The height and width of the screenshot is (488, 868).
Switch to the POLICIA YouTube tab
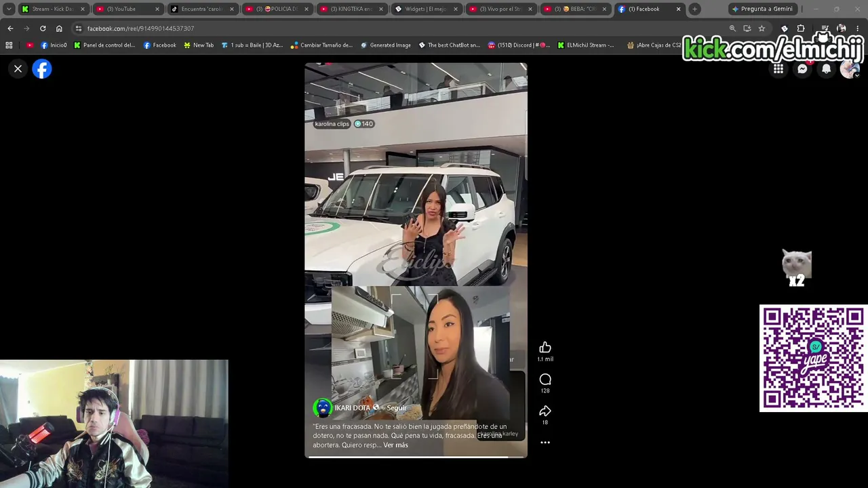[277, 9]
